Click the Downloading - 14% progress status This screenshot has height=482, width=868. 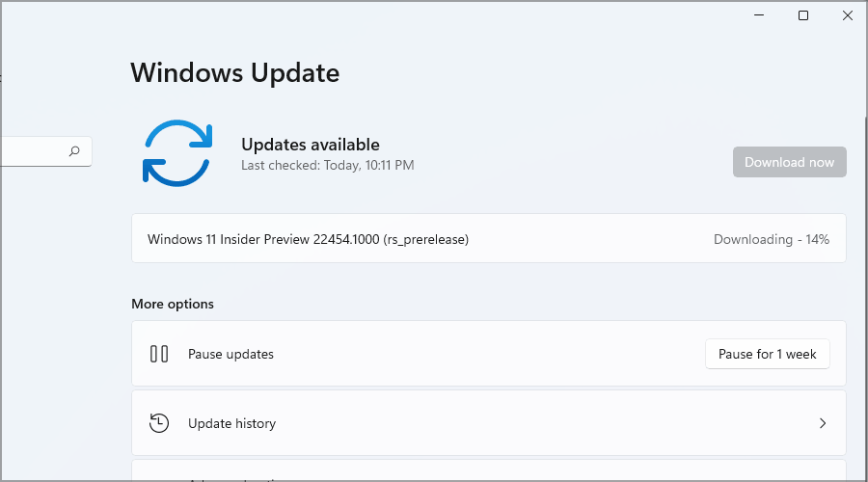(x=771, y=239)
